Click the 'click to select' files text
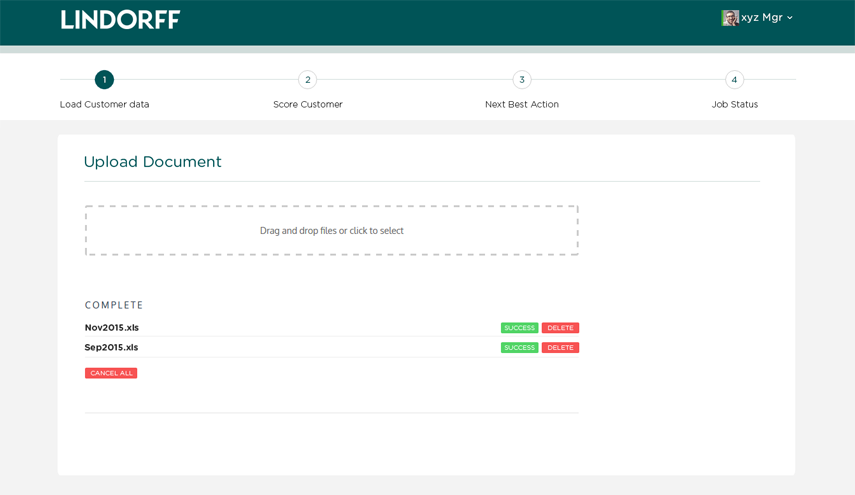The image size is (855, 495). (377, 231)
